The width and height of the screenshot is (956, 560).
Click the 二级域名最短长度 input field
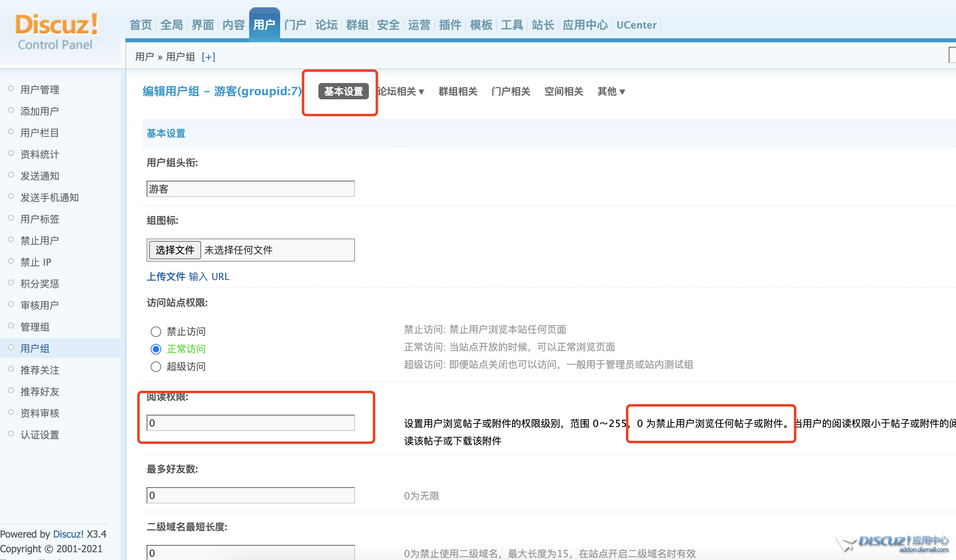(250, 552)
